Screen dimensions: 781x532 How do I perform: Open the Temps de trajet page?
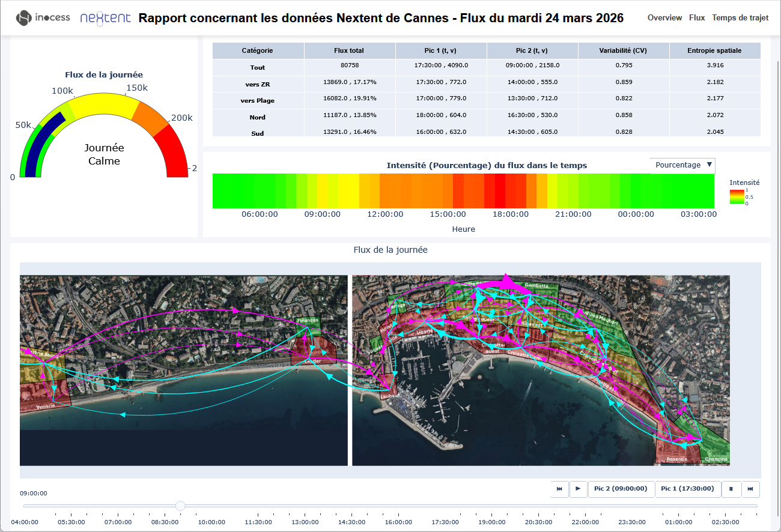pos(740,18)
